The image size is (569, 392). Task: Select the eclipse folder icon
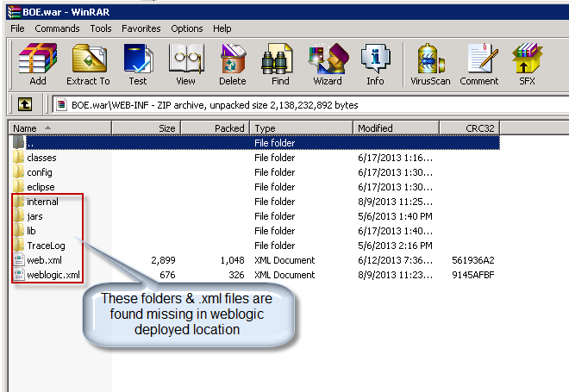[x=18, y=187]
